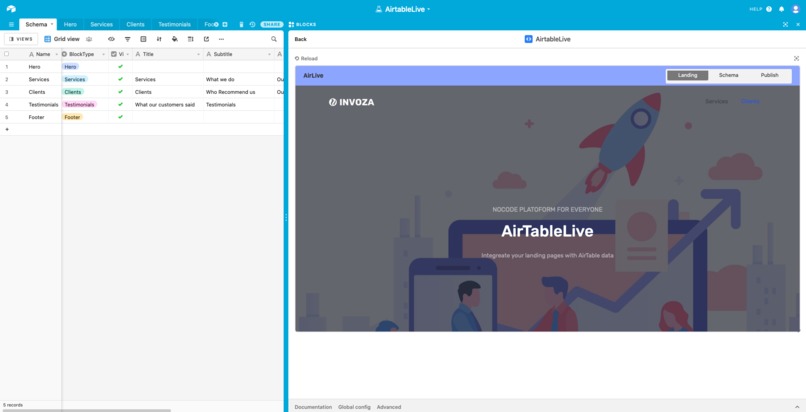Toggle fullscreen for the blocks dashboard

tap(785, 25)
